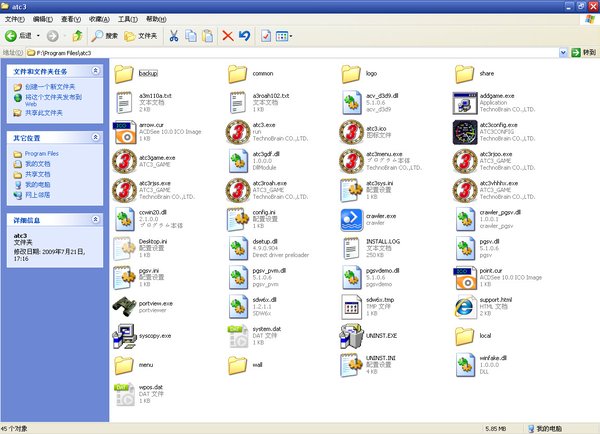
Task: Click the address bar path field
Action: click(300, 53)
